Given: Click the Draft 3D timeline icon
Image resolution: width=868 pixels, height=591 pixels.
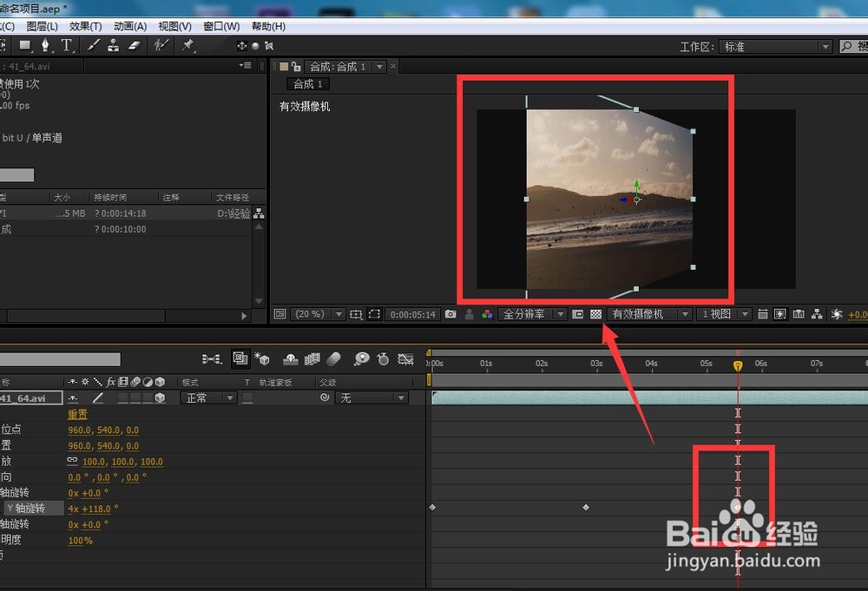Looking at the screenshot, I should (x=262, y=359).
